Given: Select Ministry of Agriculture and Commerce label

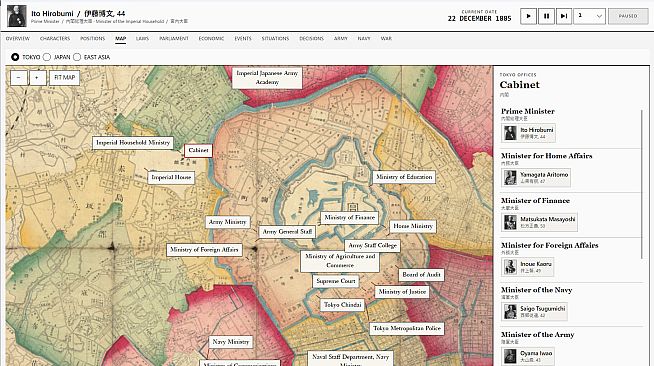Looking at the screenshot, I should point(340,261).
